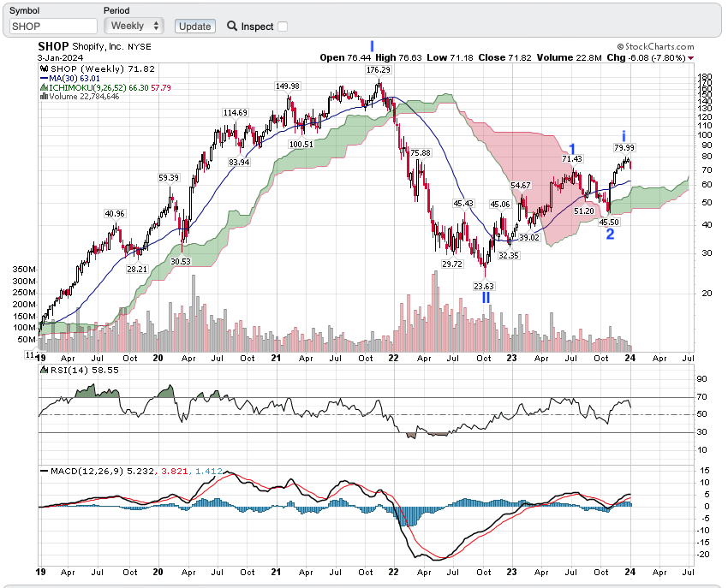The width and height of the screenshot is (728, 588).
Task: Click the Inspect magnifying glass icon
Action: 232,26
